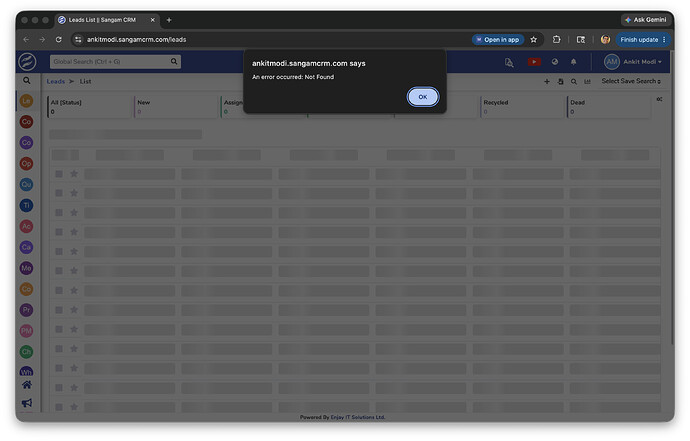Open the megaphone announcements icon
This screenshot has height=441, width=690.
pyautogui.click(x=27, y=403)
